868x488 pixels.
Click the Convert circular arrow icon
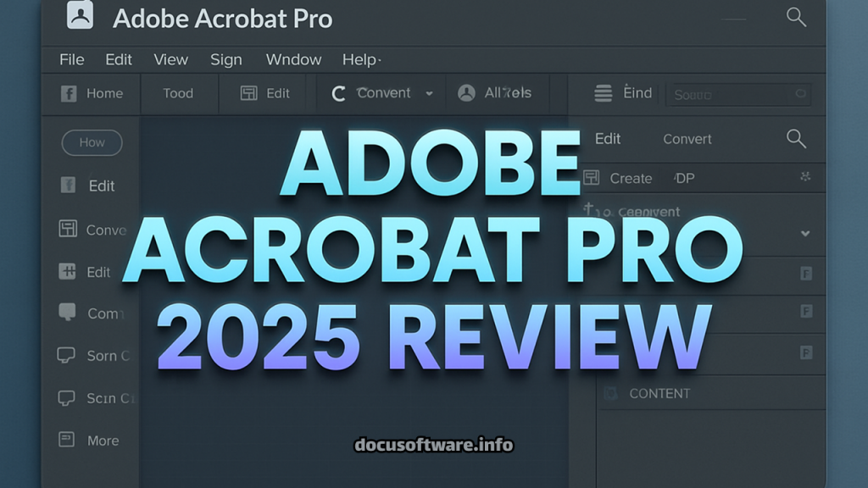[x=338, y=94]
